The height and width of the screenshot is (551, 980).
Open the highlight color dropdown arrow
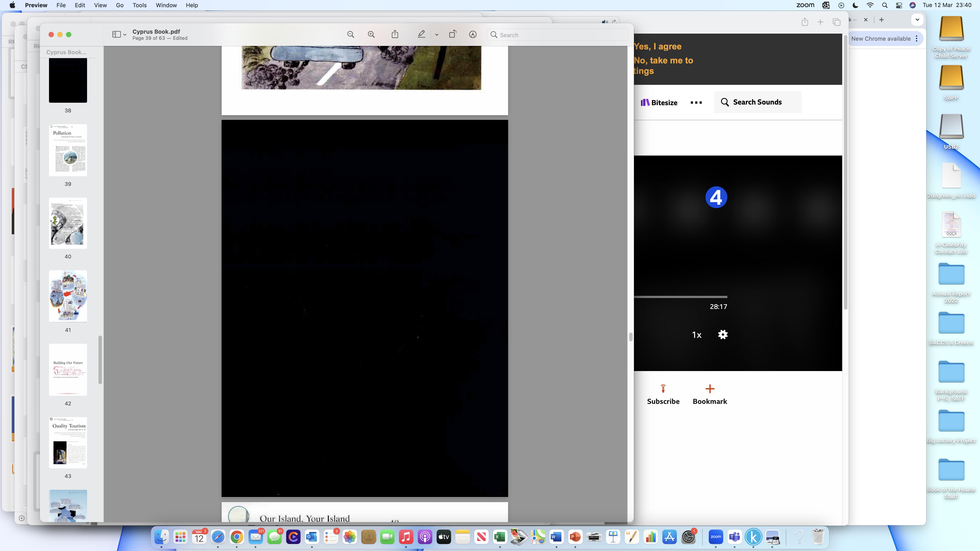[437, 35]
